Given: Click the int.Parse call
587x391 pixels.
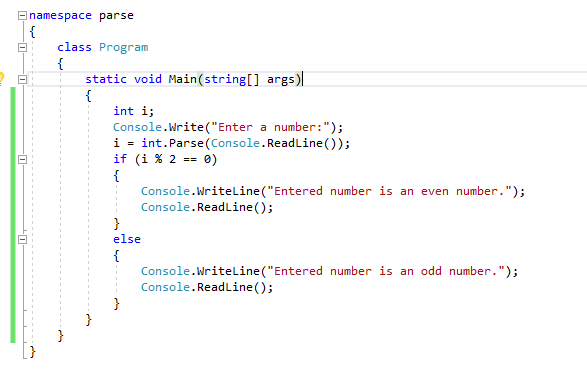Looking at the screenshot, I should coord(173,143).
